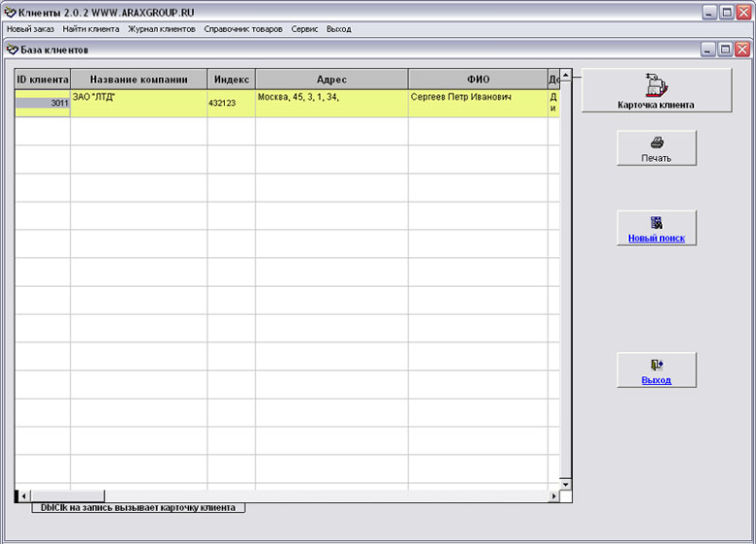Click the app icon in the main title bar
This screenshot has width=756, height=544.
point(10,12)
